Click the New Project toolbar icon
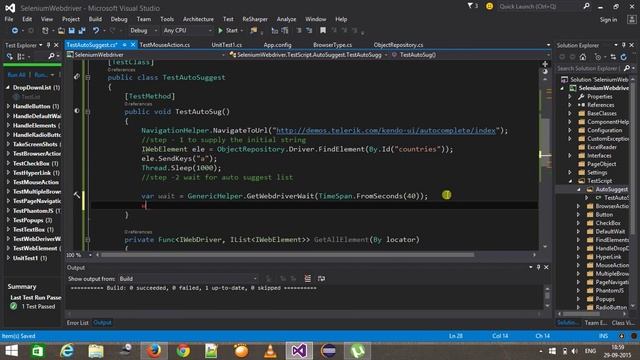The image size is (640, 360). (45, 31)
